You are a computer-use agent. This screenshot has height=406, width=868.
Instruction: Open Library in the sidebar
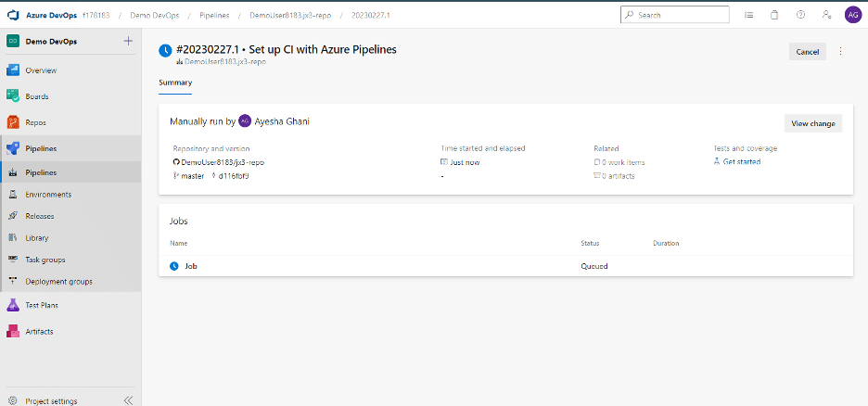tap(36, 238)
